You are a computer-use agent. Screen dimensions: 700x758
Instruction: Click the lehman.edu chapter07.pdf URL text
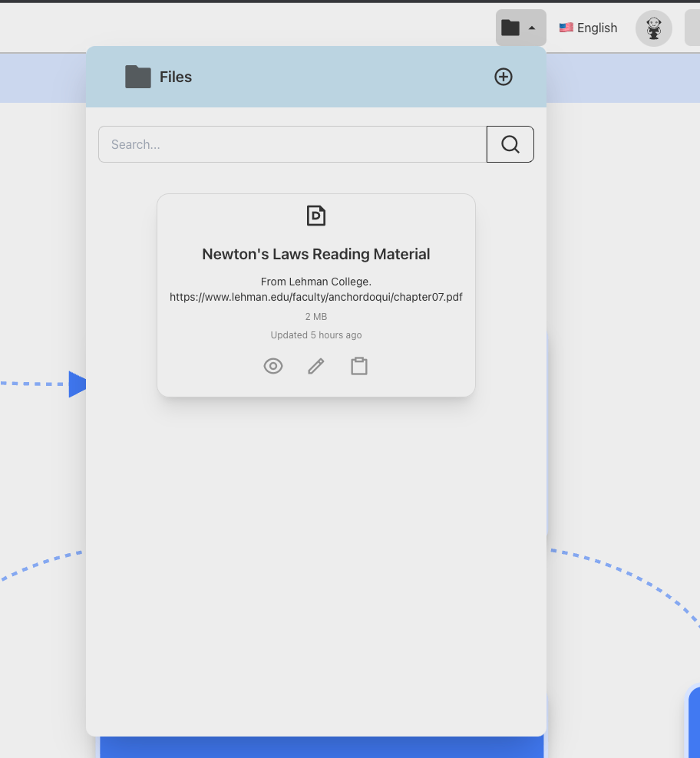316,297
